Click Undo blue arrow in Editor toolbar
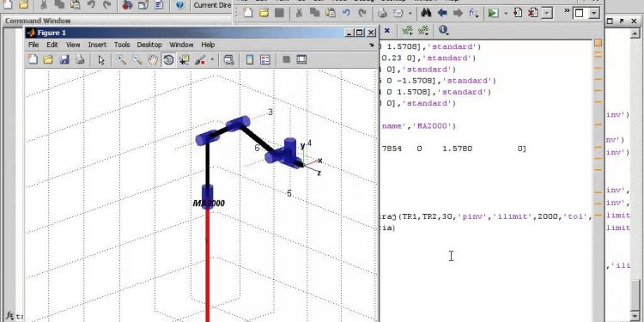The image size is (644, 322). point(346,13)
